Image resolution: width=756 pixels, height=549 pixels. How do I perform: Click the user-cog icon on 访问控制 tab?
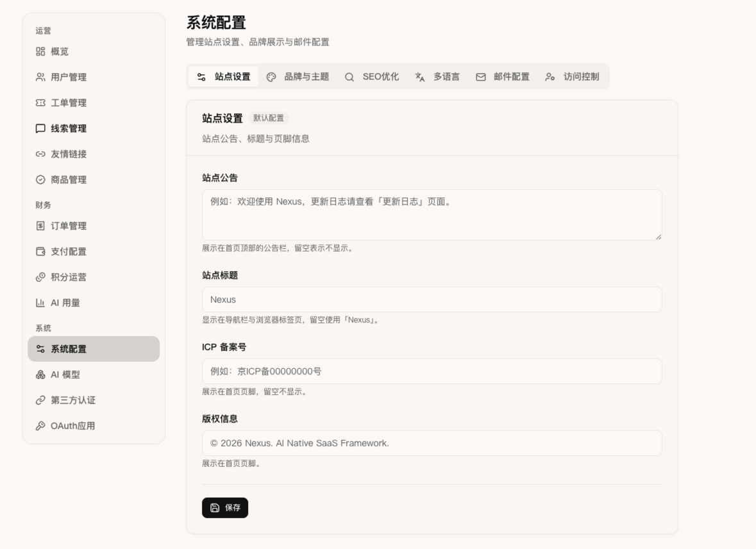click(x=550, y=77)
